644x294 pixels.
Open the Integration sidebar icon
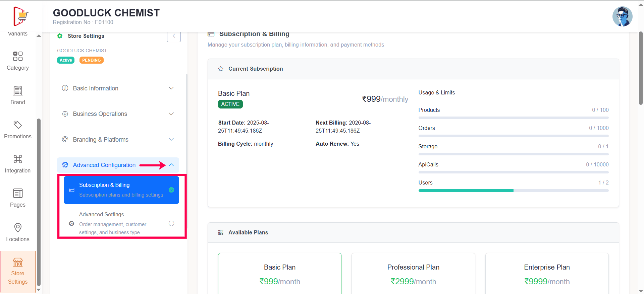click(x=18, y=159)
